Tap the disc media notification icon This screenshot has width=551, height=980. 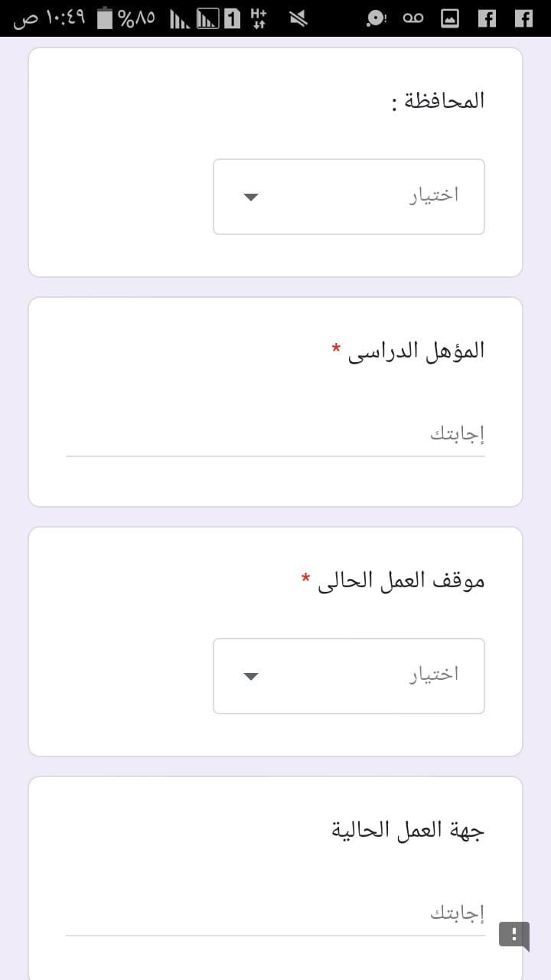pos(376,18)
